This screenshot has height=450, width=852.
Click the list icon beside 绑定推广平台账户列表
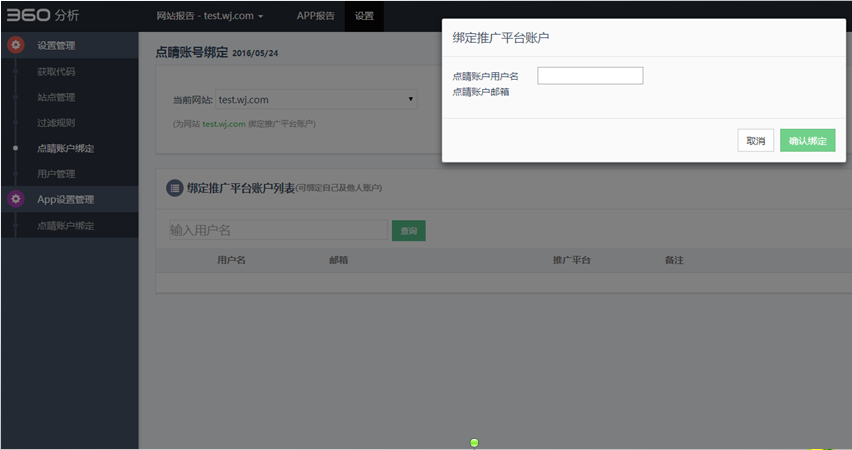click(x=174, y=187)
